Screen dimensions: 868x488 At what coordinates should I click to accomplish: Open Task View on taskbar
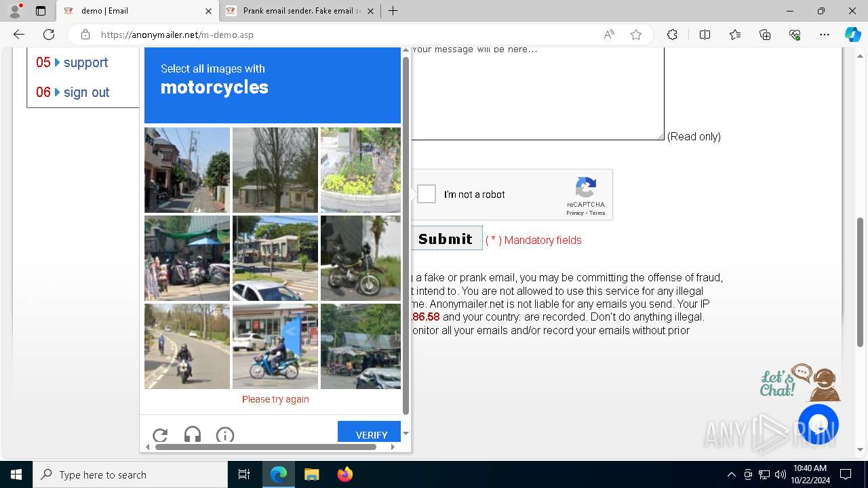pyautogui.click(x=244, y=474)
